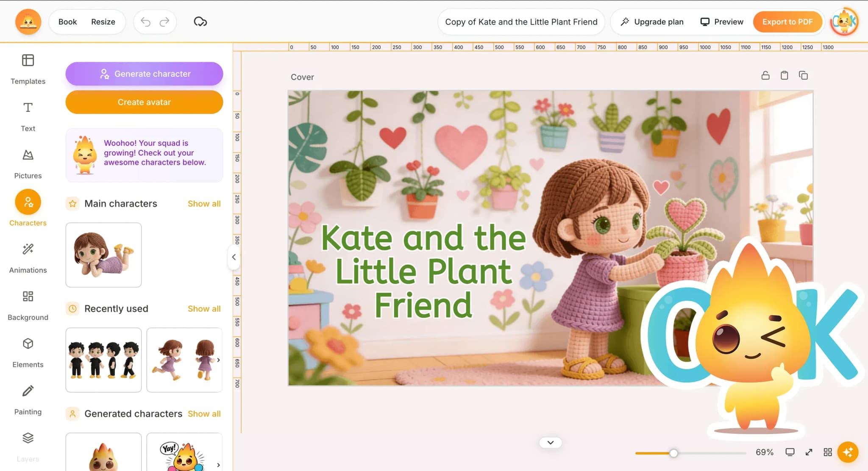
Task: Open Preview mode
Action: pyautogui.click(x=722, y=22)
